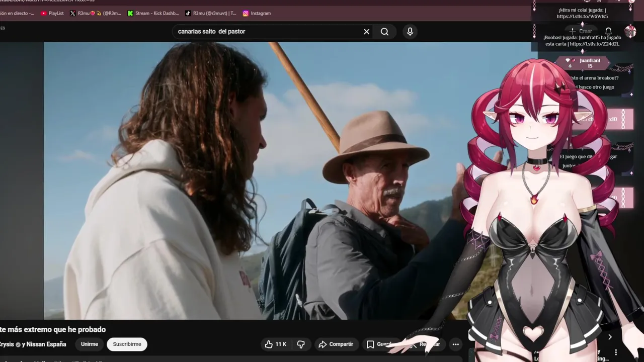This screenshot has height=362, width=644.
Task: Start voice search with microphone icon
Action: click(x=410, y=32)
